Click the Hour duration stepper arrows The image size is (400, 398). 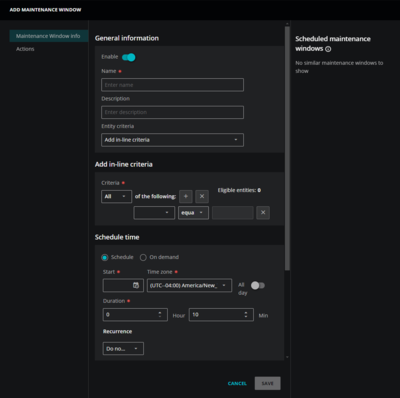tap(160, 315)
